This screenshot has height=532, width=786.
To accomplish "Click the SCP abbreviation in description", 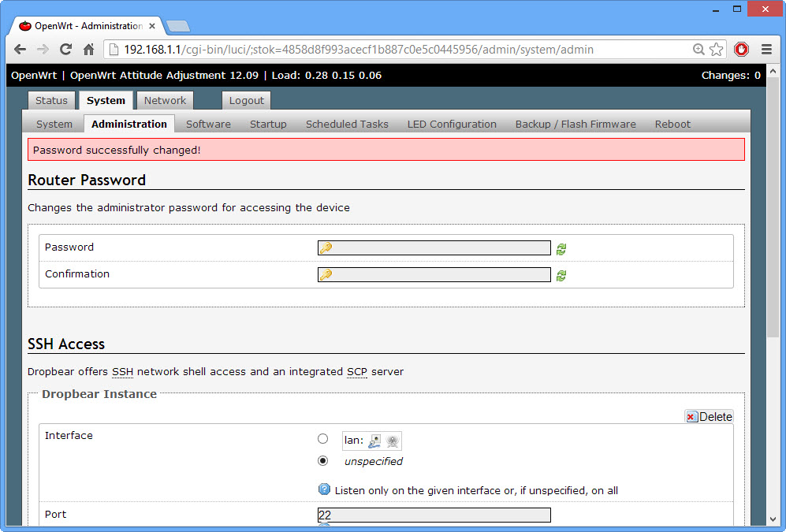I will 357,372.
